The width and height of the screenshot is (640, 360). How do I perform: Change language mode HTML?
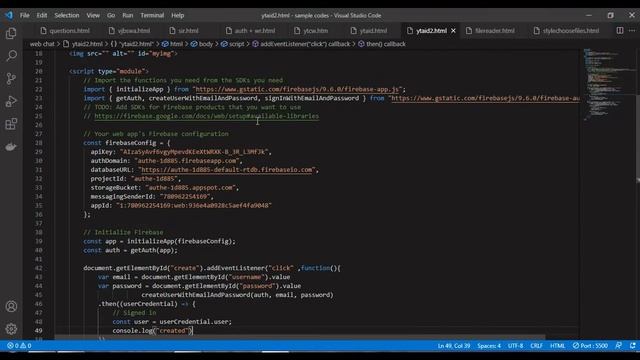coord(558,346)
